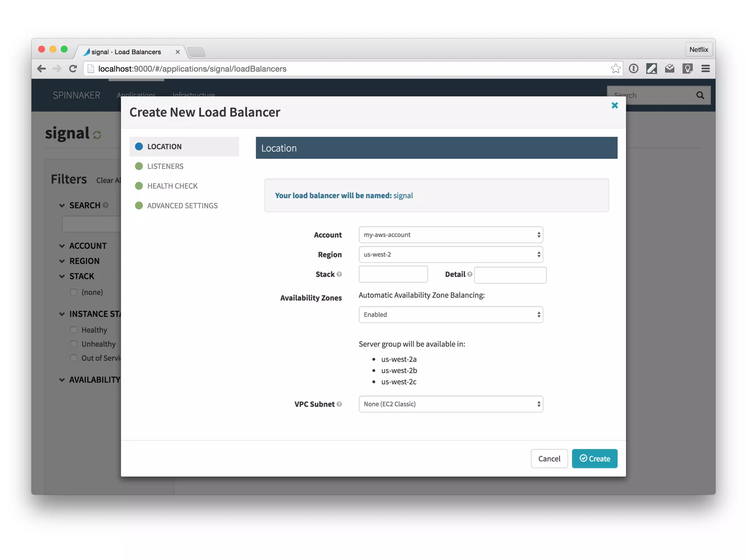The height and width of the screenshot is (560, 747).
Task: Open the VPC Subnet dropdown
Action: point(450,404)
